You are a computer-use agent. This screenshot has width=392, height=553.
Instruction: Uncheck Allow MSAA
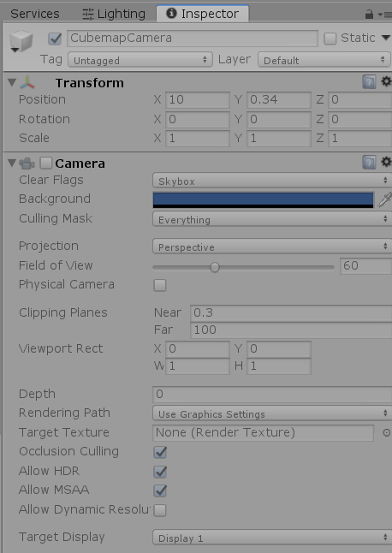160,491
